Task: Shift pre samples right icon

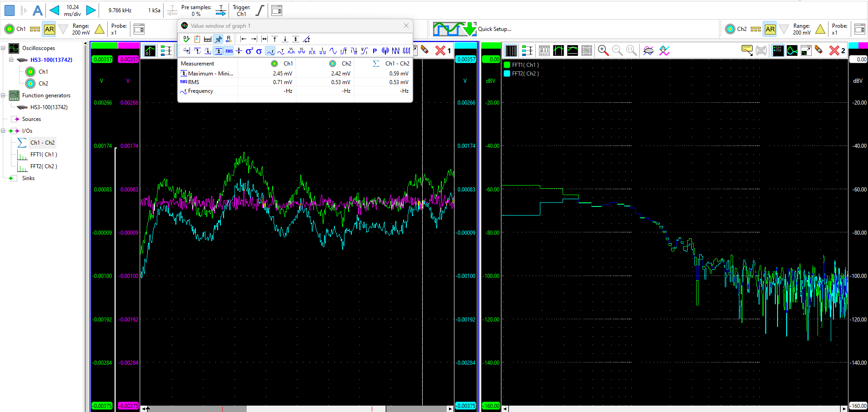Action: [221, 10]
